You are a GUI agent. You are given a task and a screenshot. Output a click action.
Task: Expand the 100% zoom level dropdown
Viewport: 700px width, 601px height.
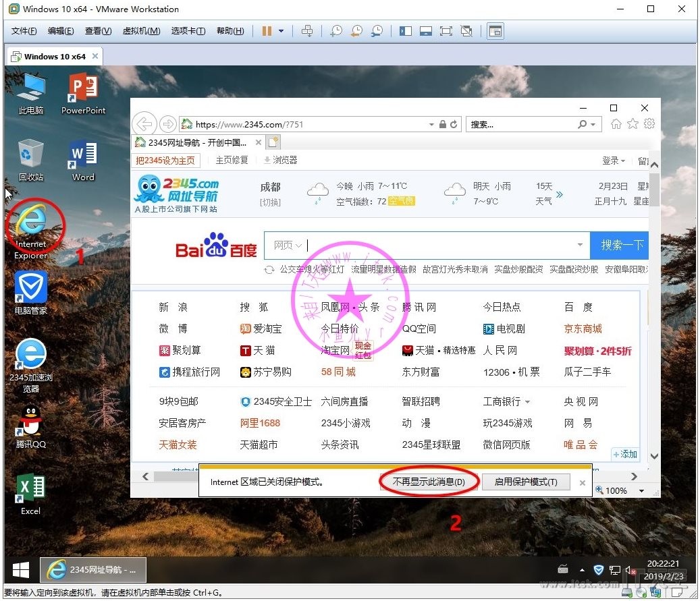pyautogui.click(x=641, y=491)
